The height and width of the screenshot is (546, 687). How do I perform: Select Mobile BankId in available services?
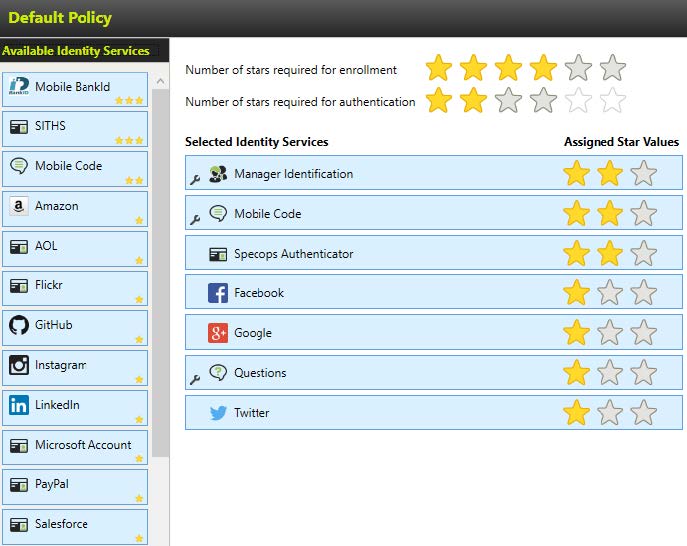point(75,89)
